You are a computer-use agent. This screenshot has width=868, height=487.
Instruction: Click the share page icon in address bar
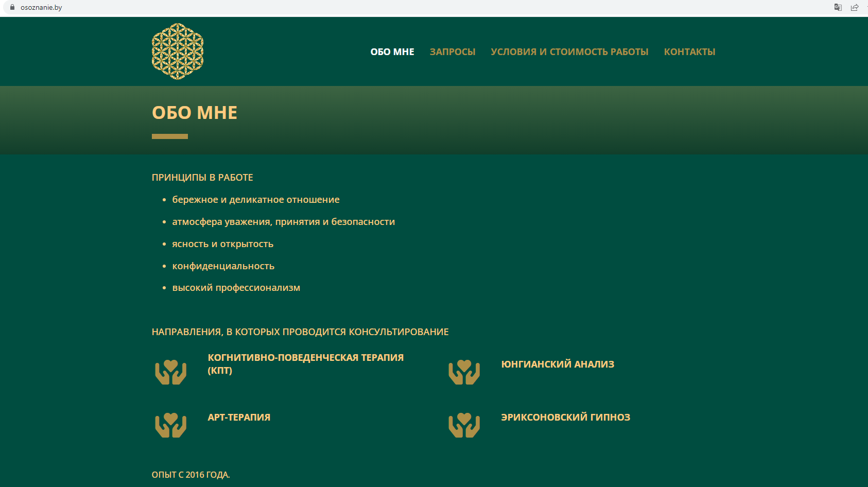pyautogui.click(x=855, y=7)
